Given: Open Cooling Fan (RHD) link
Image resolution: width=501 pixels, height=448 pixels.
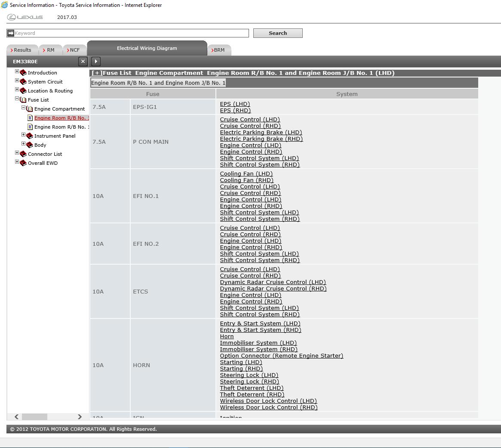Looking at the screenshot, I should click(247, 180).
